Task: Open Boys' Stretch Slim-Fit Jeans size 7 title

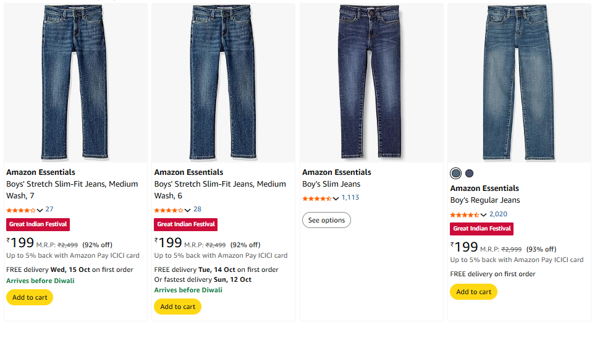Action: [72, 189]
